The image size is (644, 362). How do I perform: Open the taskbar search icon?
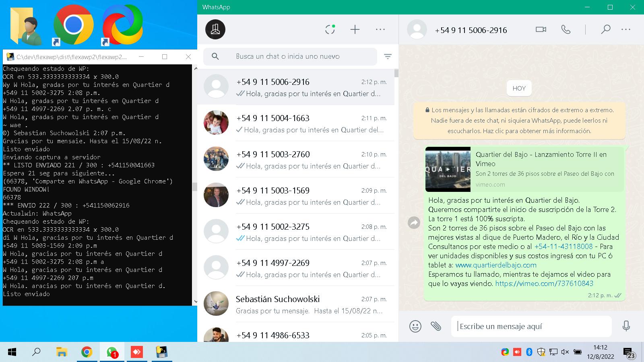tap(36, 352)
